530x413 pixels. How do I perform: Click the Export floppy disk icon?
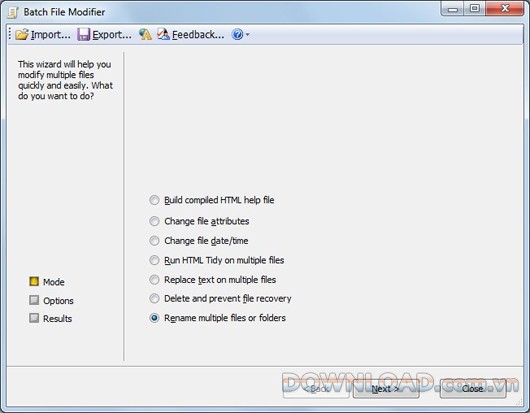pyautogui.click(x=83, y=34)
